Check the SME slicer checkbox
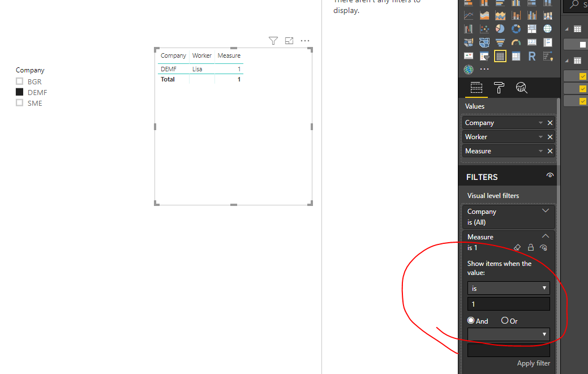This screenshot has width=588, height=374. (x=19, y=102)
